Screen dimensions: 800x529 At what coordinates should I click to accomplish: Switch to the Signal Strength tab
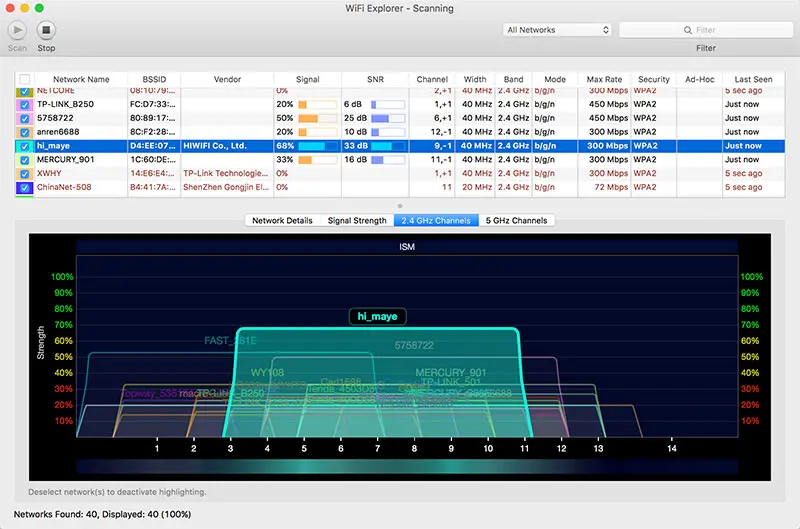point(357,220)
